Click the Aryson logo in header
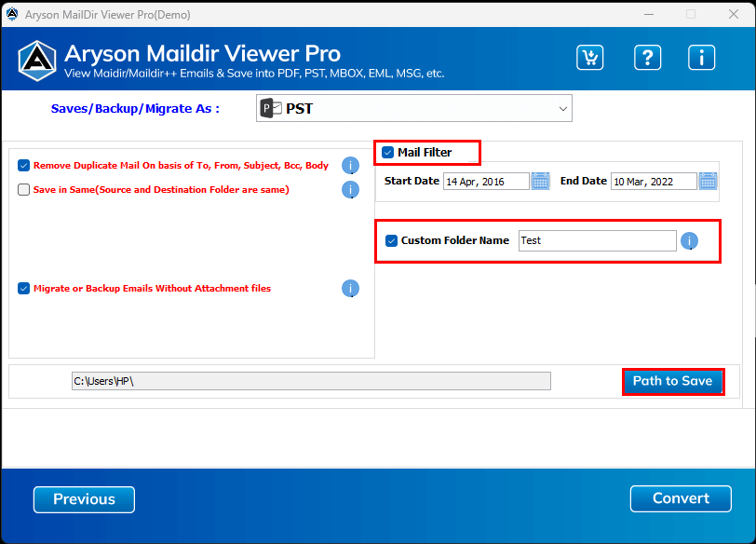 click(37, 61)
